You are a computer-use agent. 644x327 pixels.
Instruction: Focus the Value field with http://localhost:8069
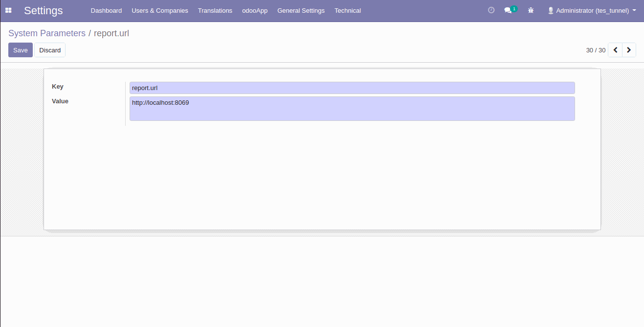[352, 108]
